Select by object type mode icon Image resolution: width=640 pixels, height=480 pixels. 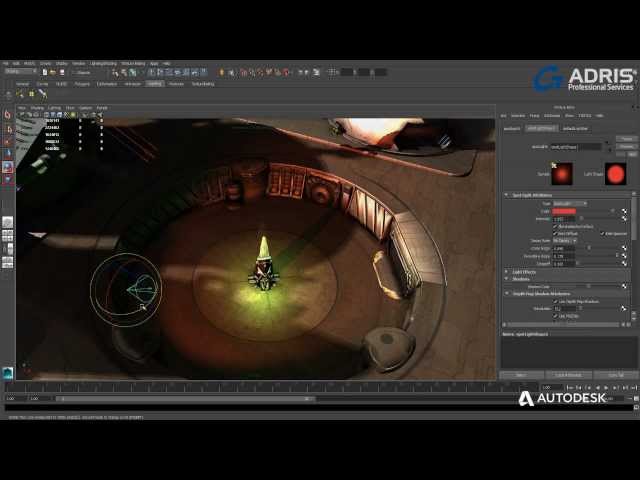(x=124, y=73)
